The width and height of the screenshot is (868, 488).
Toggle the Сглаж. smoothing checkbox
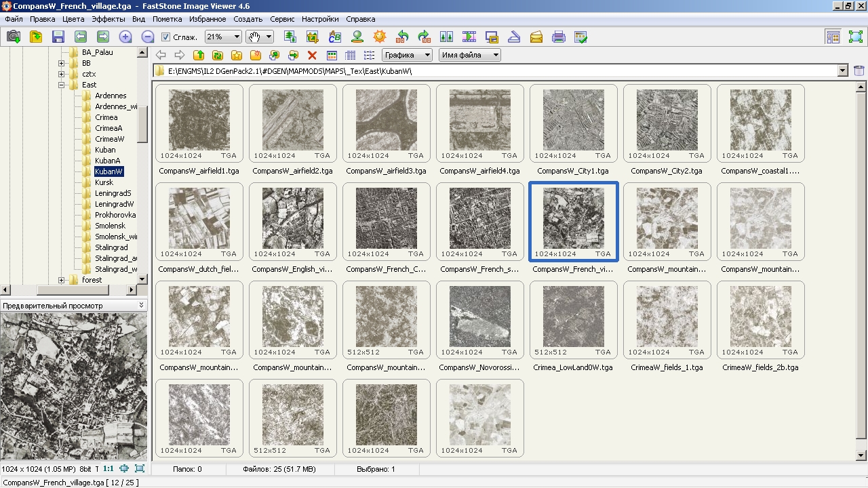[166, 37]
